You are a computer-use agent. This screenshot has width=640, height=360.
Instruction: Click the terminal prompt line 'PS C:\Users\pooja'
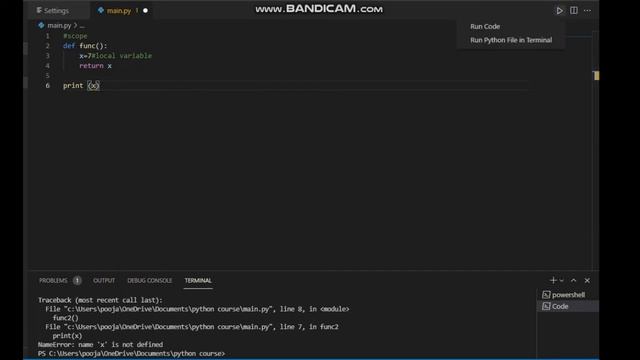click(x=131, y=353)
